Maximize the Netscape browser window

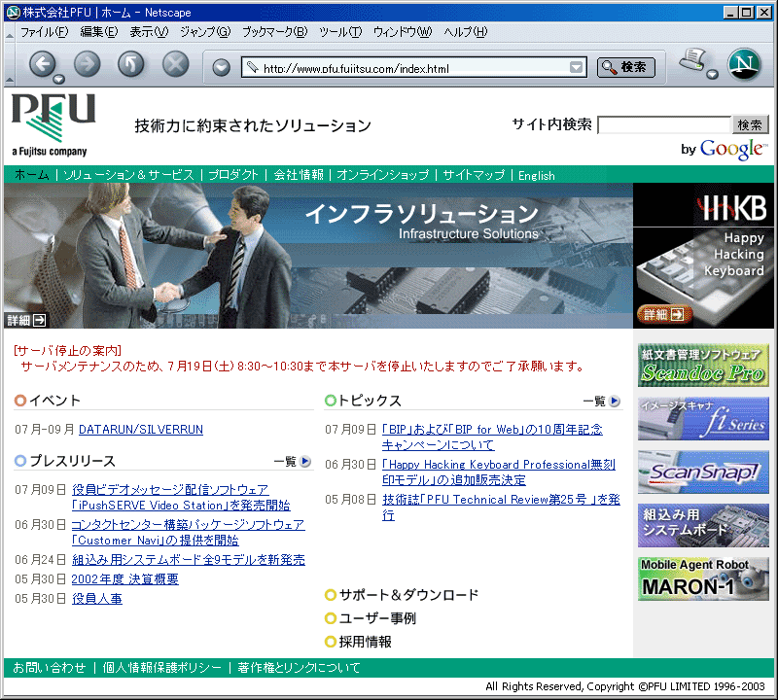tap(746, 13)
